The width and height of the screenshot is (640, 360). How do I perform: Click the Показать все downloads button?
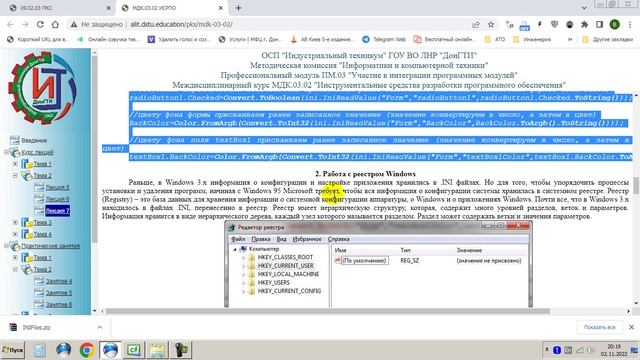[599, 327]
